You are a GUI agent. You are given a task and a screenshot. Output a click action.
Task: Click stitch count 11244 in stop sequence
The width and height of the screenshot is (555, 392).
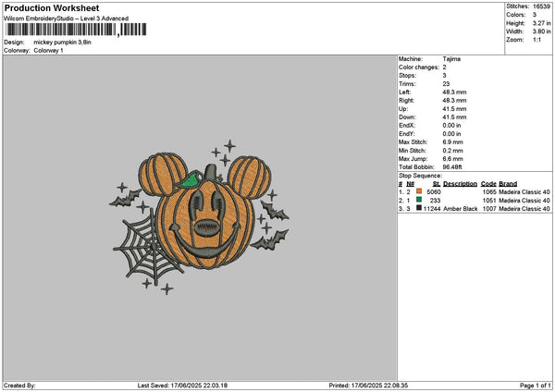coord(432,209)
